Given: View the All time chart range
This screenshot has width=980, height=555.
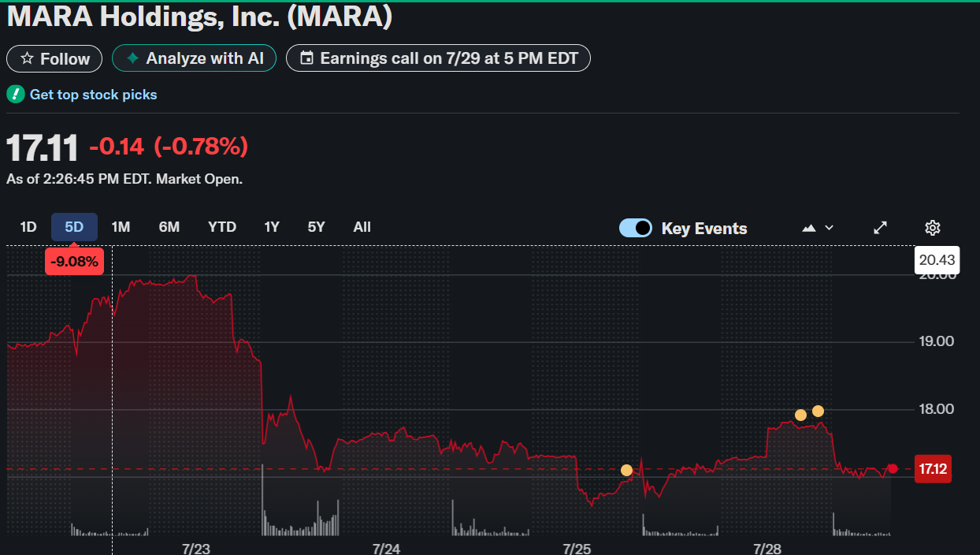Looking at the screenshot, I should (362, 227).
